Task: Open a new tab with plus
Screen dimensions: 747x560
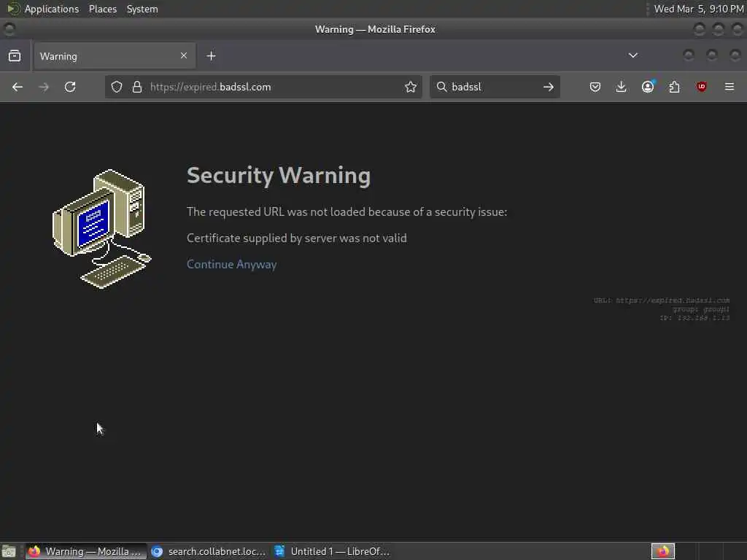Action: pyautogui.click(x=211, y=56)
